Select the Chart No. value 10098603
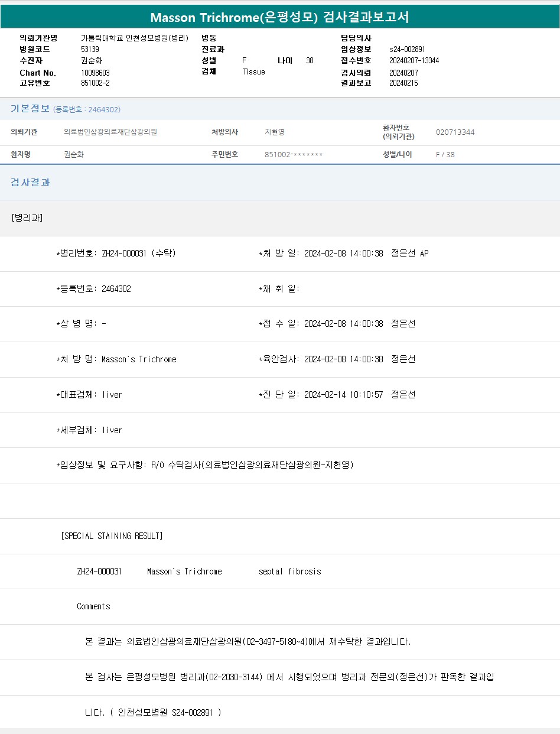560x734 pixels. click(95, 73)
